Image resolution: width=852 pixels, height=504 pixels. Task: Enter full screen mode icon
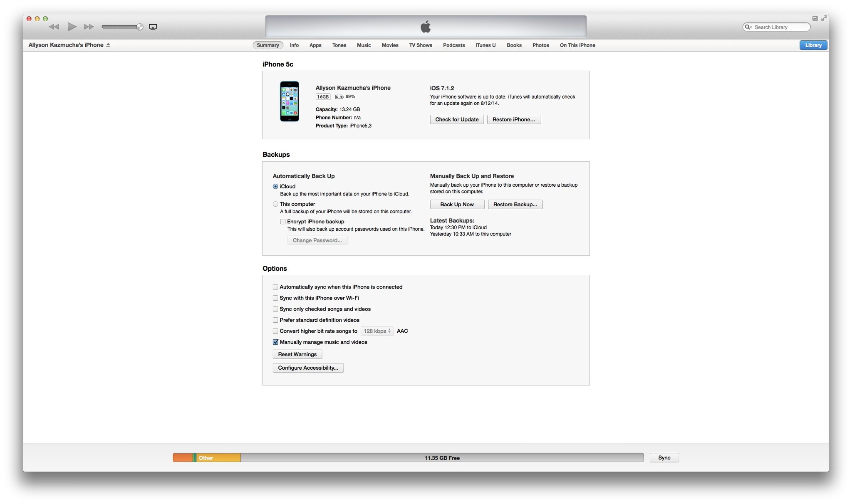click(x=824, y=18)
